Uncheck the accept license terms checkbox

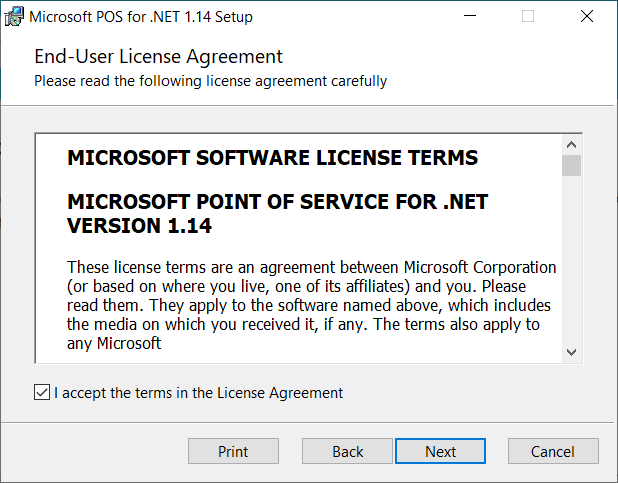pos(41,393)
